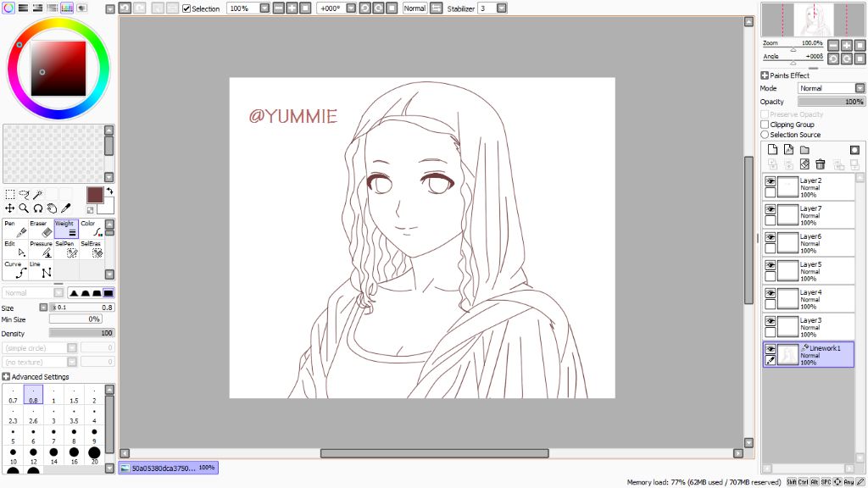Hide Layer3 using its eye icon

tap(770, 321)
